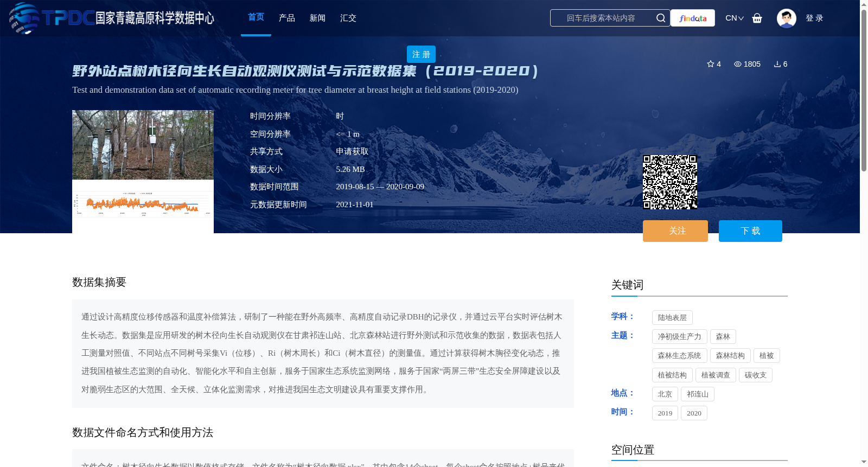
Task: Select the 森林结构 keyword tag
Action: coord(730,356)
